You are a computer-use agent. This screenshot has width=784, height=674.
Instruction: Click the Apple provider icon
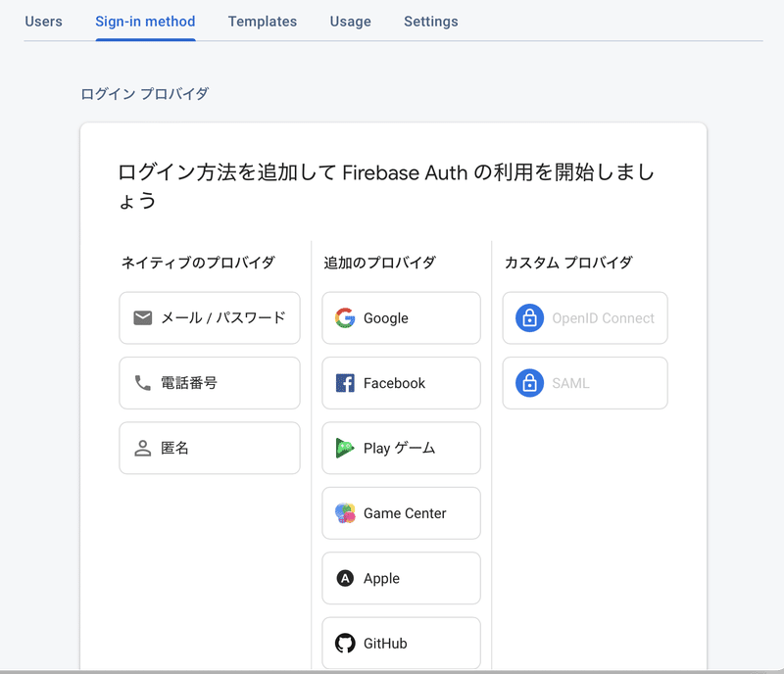[345, 579]
